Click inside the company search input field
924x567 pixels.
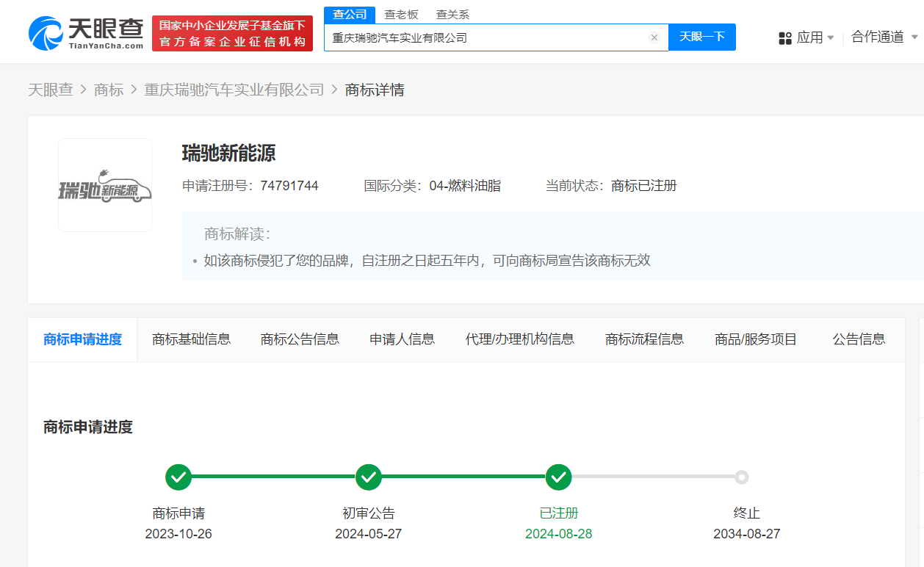485,37
